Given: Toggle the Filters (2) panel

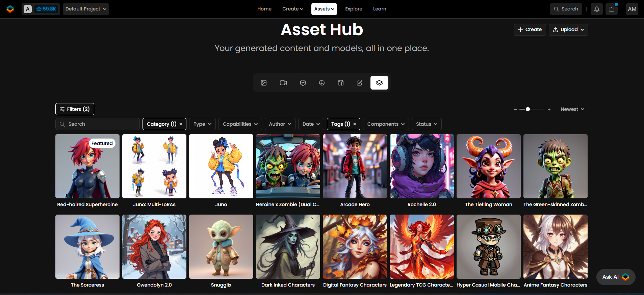Looking at the screenshot, I should [x=75, y=109].
